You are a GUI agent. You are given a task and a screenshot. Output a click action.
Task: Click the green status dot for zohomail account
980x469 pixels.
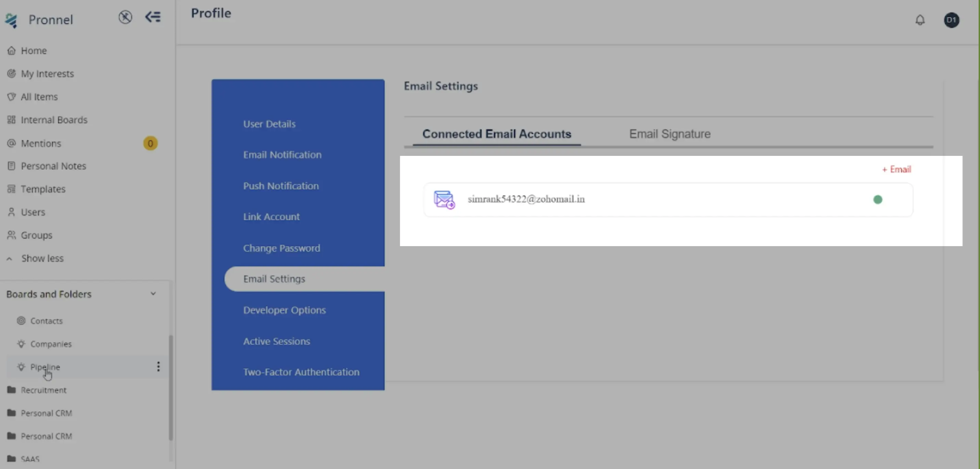click(x=878, y=200)
